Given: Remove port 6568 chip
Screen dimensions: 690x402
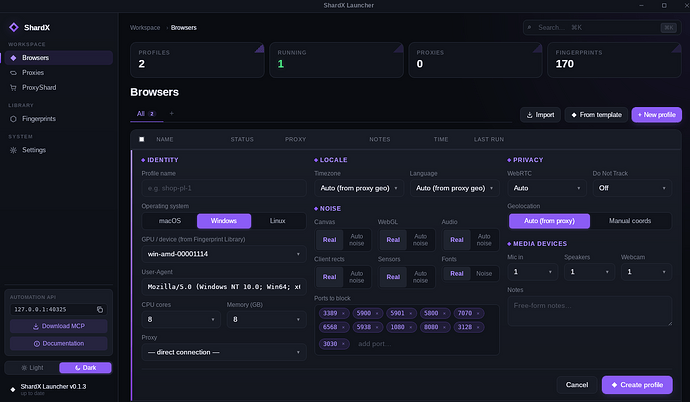Looking at the screenshot, I should point(343,327).
